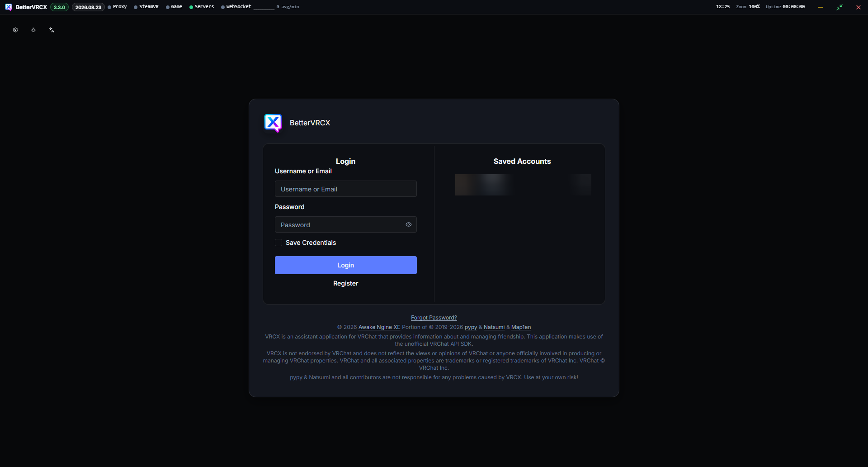Close the BetterVRCX window
868x467 pixels.
pyautogui.click(x=859, y=7)
